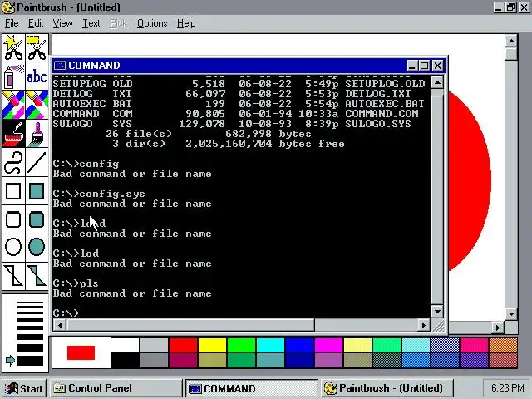Click the 6:23 PM taskbar clock
532x399 pixels.
(x=507, y=388)
